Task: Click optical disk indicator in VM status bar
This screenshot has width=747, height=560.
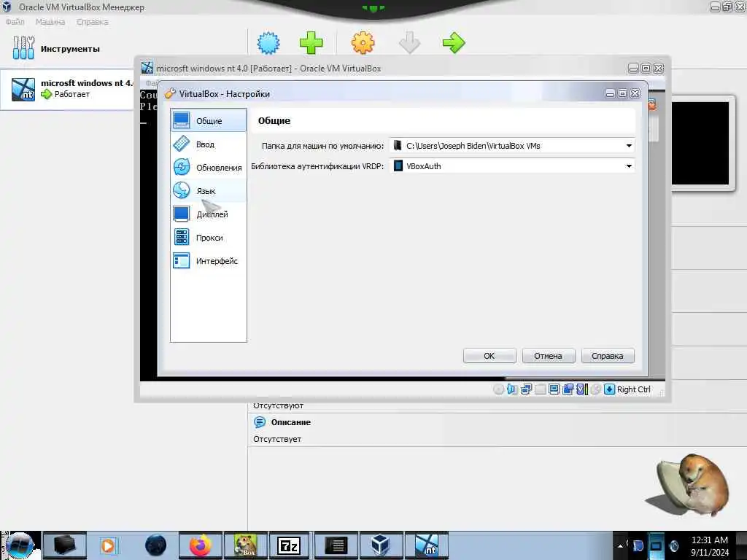Action: point(498,389)
